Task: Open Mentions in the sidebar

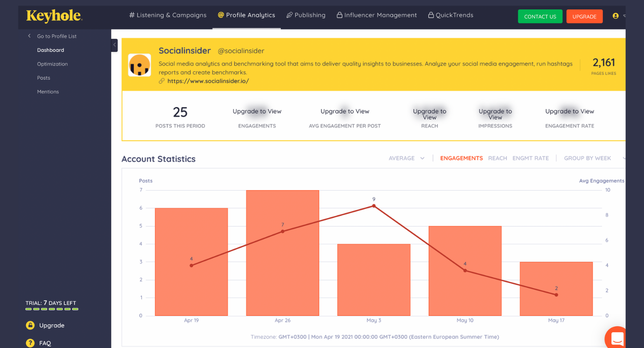Action: (48, 92)
